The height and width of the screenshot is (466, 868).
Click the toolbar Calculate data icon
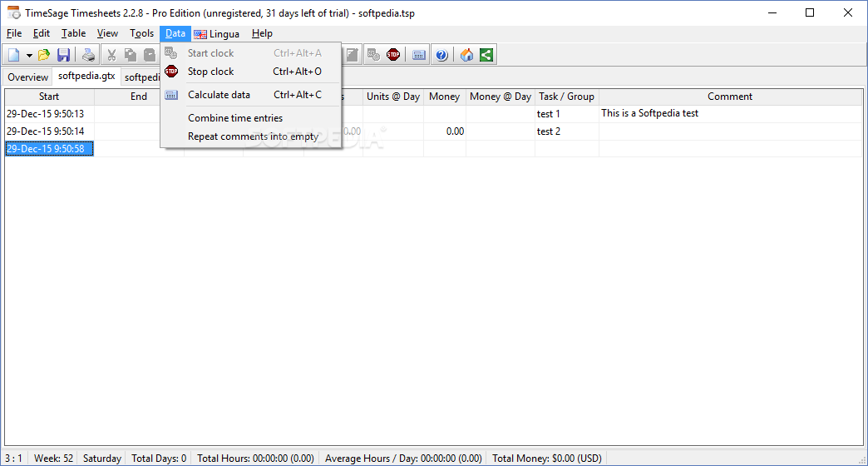419,55
